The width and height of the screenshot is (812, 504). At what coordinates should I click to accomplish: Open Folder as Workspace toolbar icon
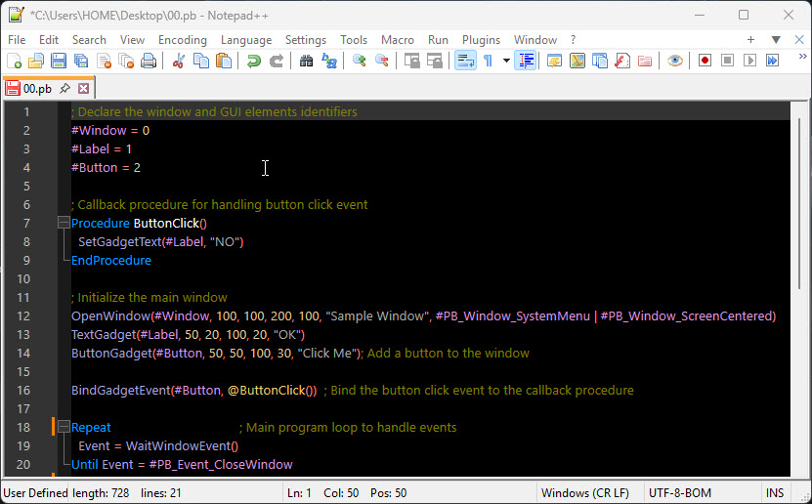pyautogui.click(x=645, y=62)
